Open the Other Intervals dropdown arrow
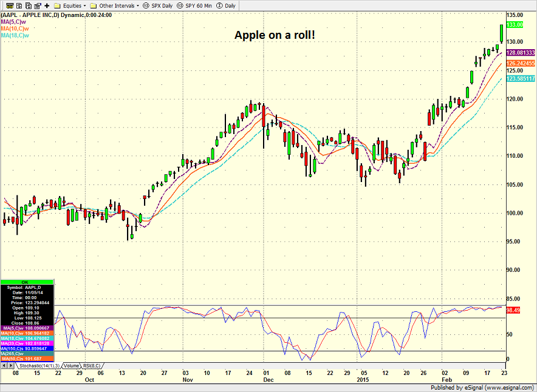Image resolution: width=537 pixels, height=392 pixels. click(138, 6)
